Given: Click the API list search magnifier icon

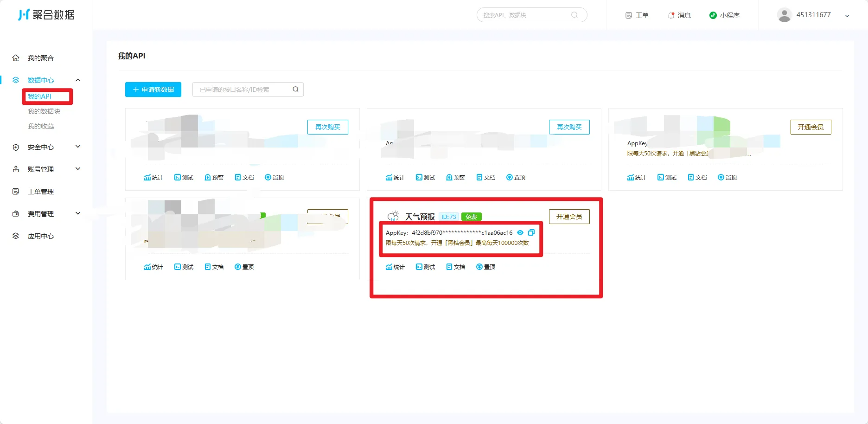Looking at the screenshot, I should point(295,89).
